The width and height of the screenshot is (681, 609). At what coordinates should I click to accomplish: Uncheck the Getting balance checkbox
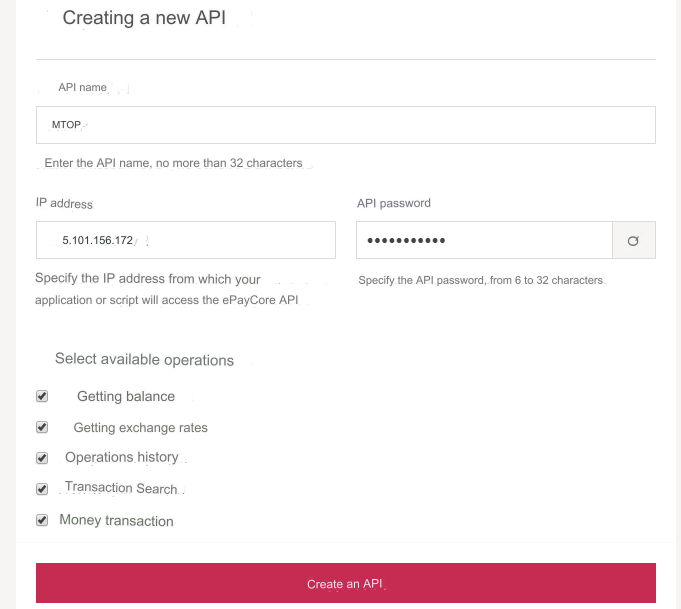[42, 396]
